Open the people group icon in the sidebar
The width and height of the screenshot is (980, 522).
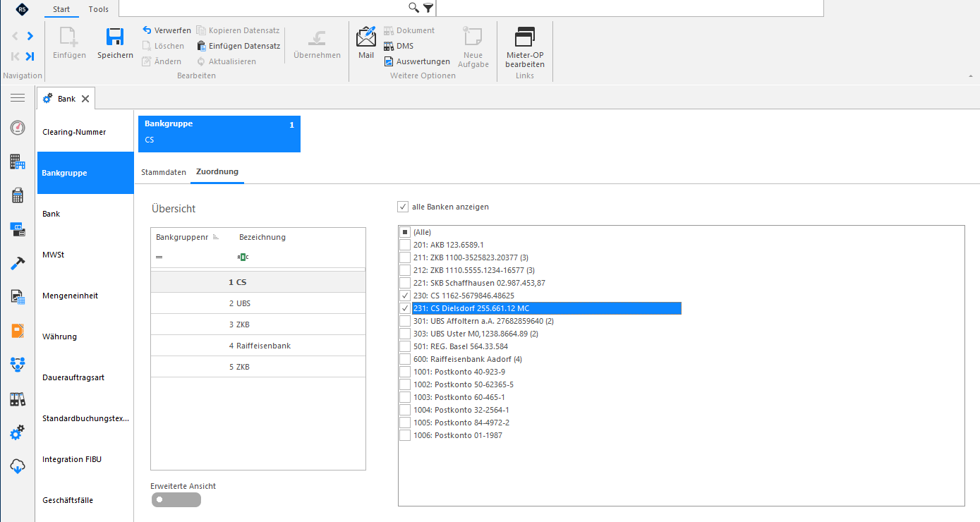point(18,365)
